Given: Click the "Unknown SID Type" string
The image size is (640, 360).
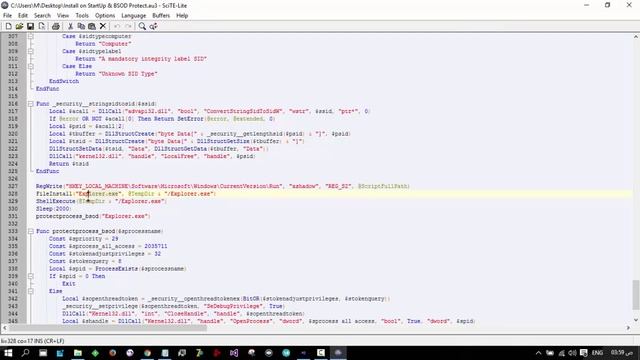Looking at the screenshot, I should (128, 74).
